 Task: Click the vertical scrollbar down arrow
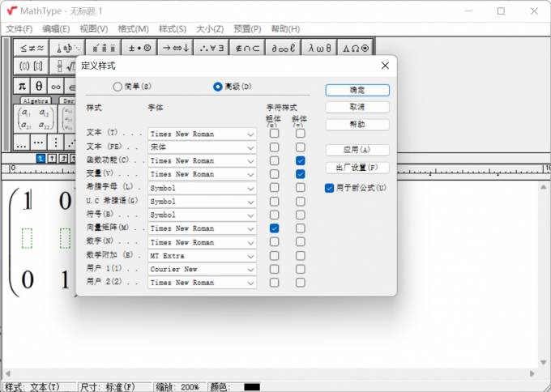[543, 362]
